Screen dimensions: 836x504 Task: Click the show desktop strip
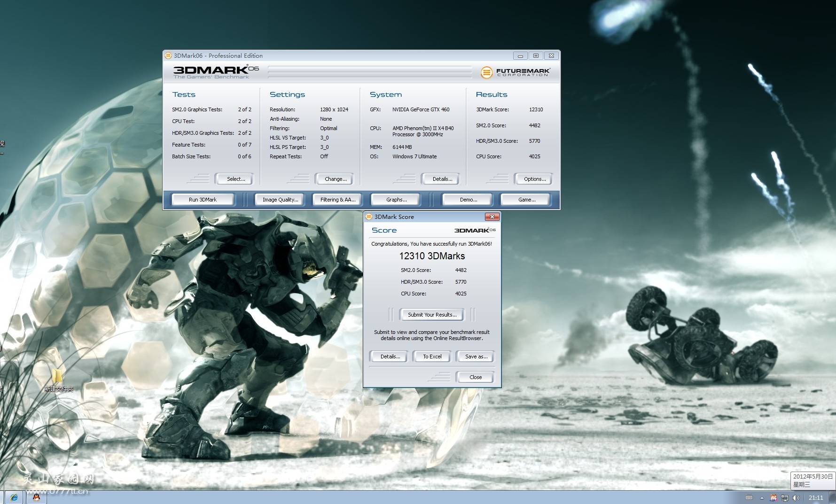click(x=832, y=497)
